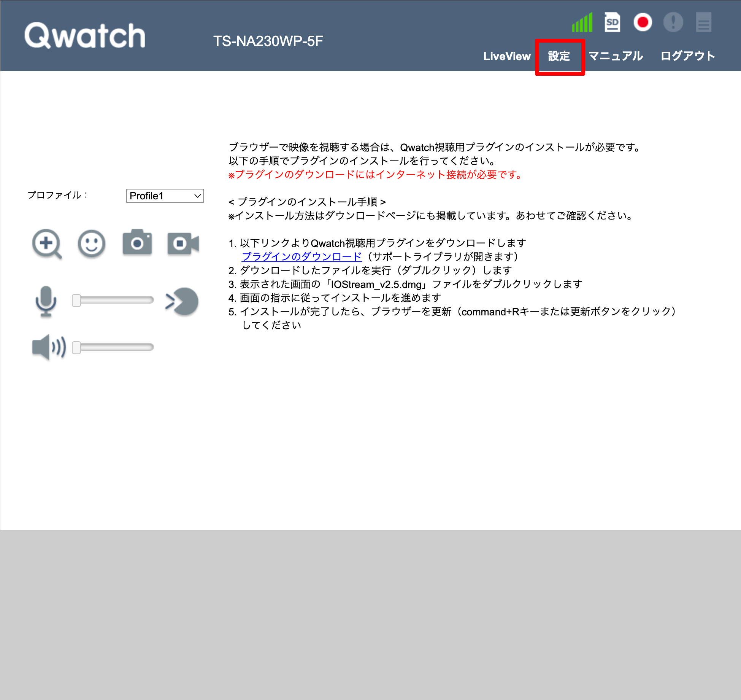Click the gray log list icon
Screen dimensions: 741x700
click(703, 22)
